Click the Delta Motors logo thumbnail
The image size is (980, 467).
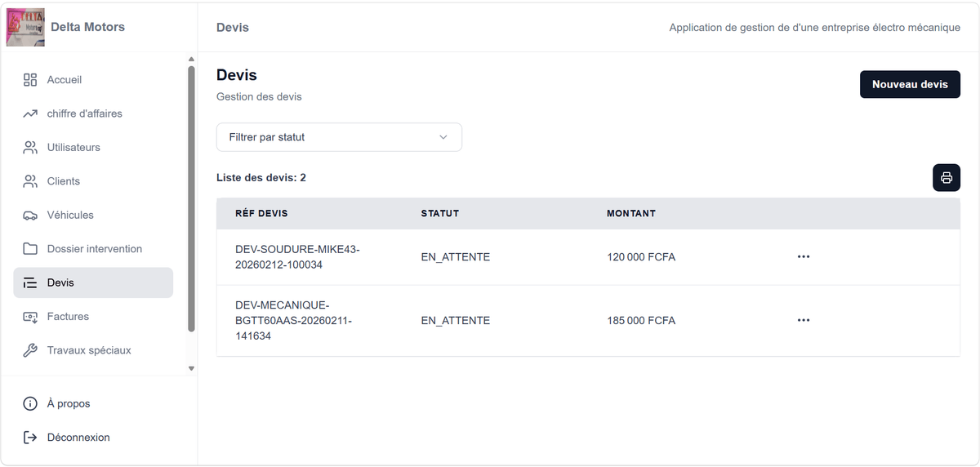tap(25, 27)
